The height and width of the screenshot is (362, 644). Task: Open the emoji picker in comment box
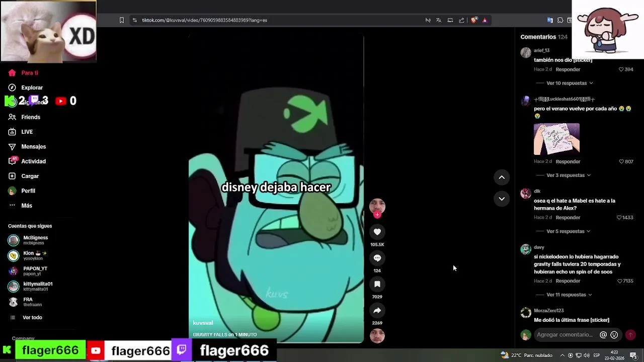pyautogui.click(x=614, y=335)
